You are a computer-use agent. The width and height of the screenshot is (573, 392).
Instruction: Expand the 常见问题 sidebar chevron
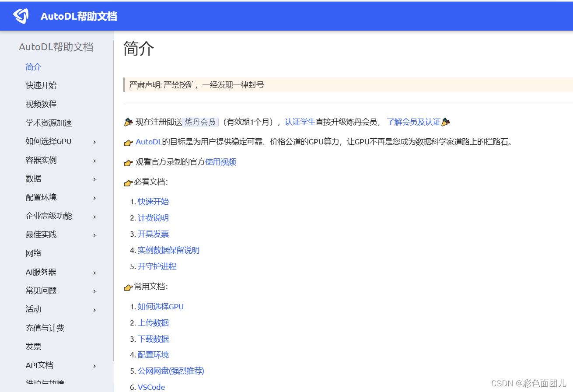[x=94, y=291]
